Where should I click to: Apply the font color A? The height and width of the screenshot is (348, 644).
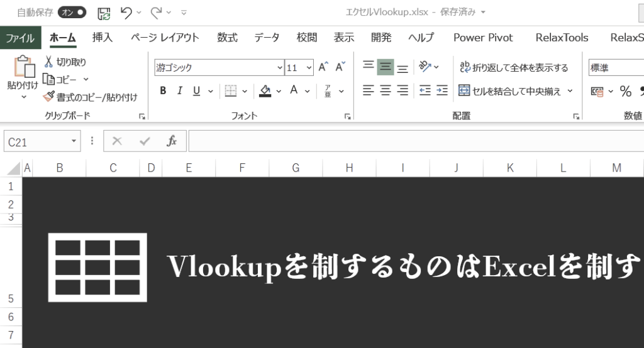tap(294, 90)
